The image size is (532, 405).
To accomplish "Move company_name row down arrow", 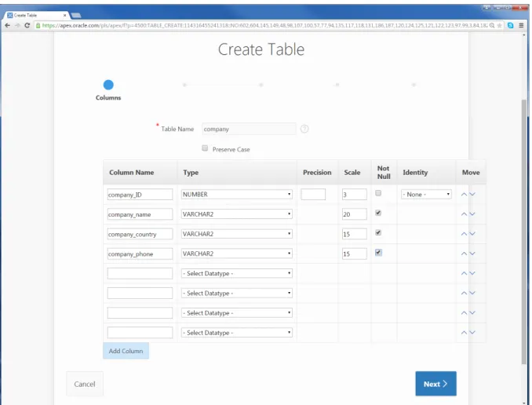I will tap(472, 214).
